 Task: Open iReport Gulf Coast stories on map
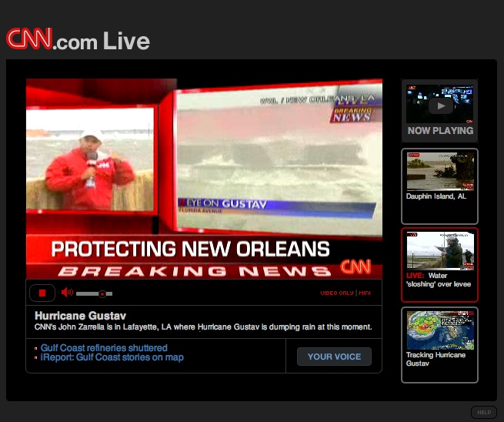pyautogui.click(x=112, y=357)
